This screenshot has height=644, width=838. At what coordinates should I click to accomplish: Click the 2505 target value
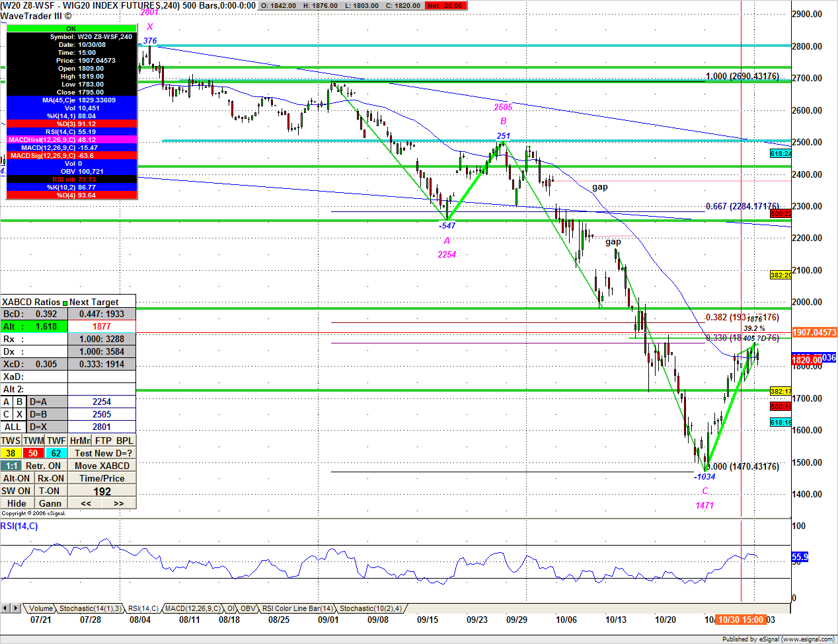(x=102, y=414)
